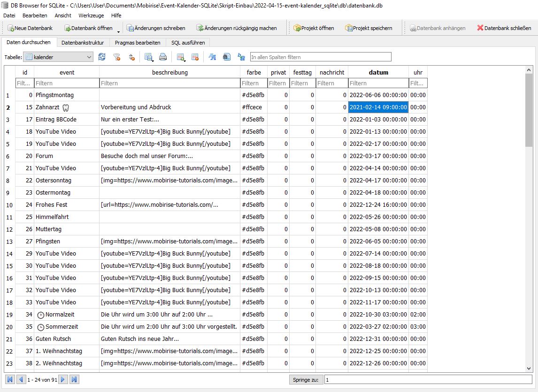Viewport: 538px width, 392px height.
Task: Click the find and replace icon
Action: (x=241, y=57)
